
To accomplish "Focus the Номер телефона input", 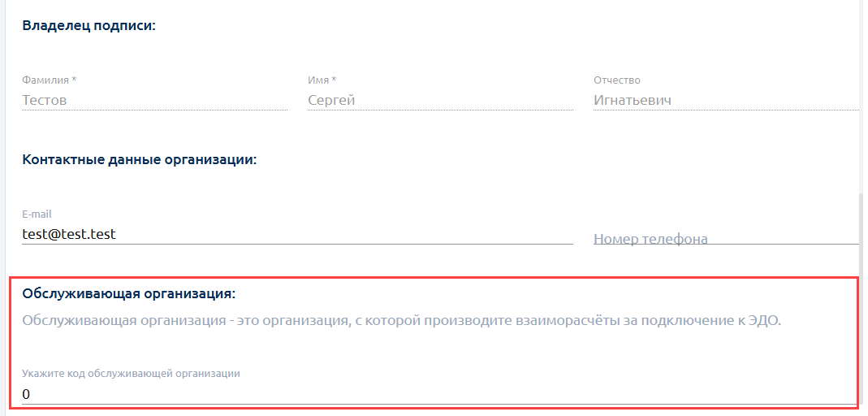I will [x=725, y=239].
